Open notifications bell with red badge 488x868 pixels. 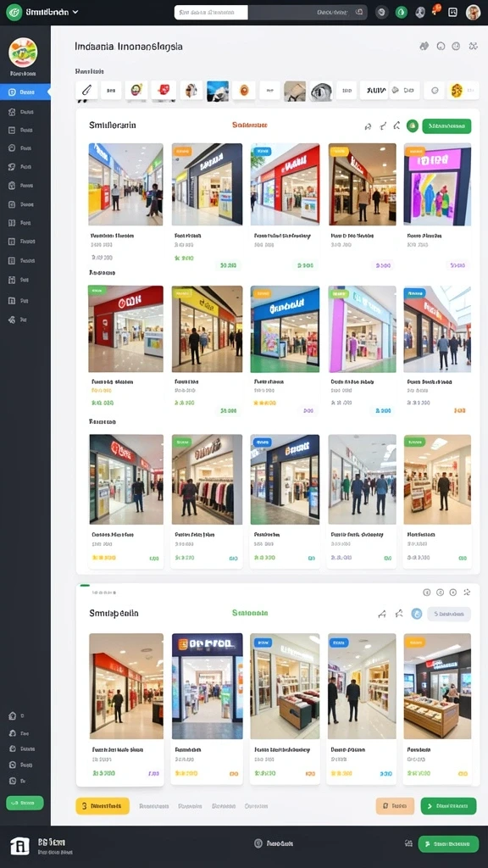tap(436, 10)
